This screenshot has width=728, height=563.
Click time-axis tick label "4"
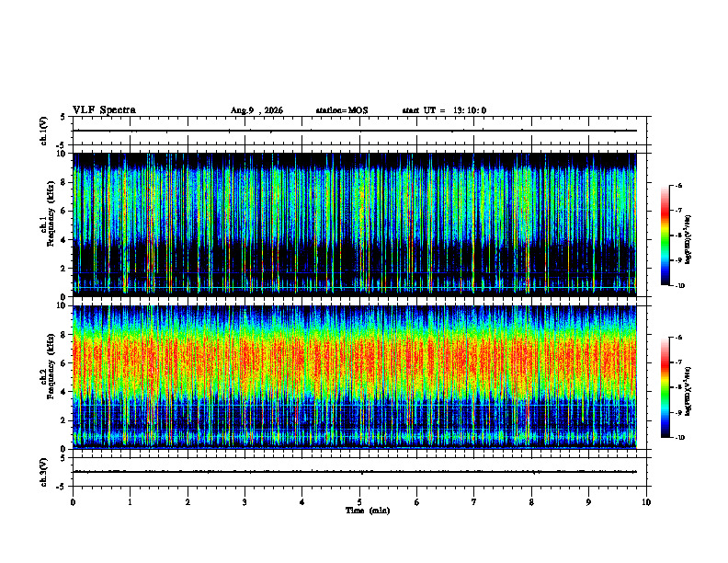(x=302, y=502)
